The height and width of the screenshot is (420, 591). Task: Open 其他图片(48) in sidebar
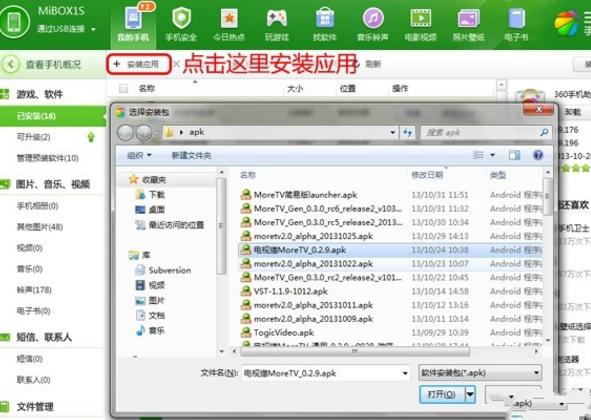(40, 227)
